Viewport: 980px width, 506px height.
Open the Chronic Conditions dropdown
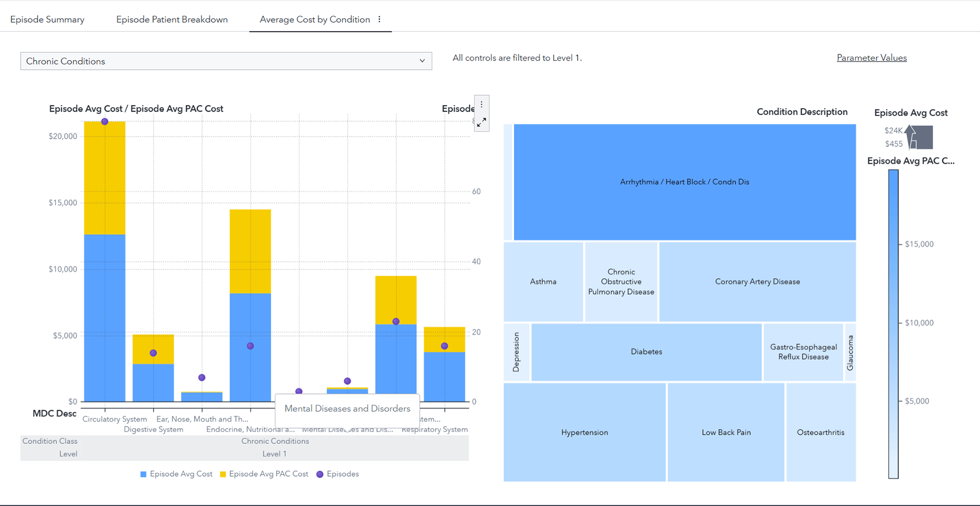[x=226, y=61]
